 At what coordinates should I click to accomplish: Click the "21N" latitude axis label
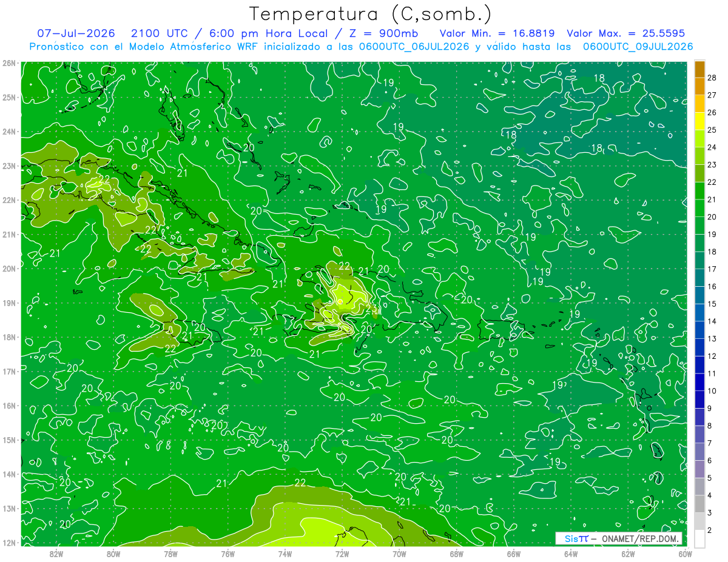[9, 234]
